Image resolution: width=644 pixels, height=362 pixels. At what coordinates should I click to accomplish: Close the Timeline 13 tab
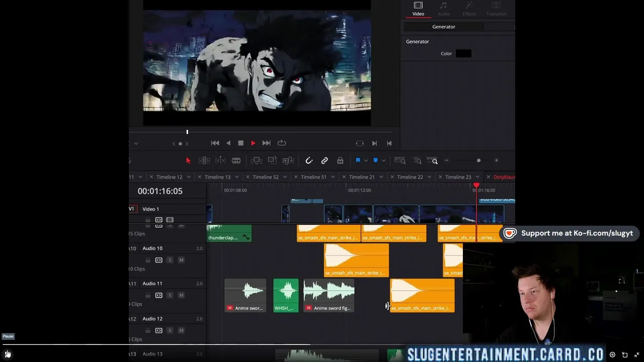tap(200, 177)
